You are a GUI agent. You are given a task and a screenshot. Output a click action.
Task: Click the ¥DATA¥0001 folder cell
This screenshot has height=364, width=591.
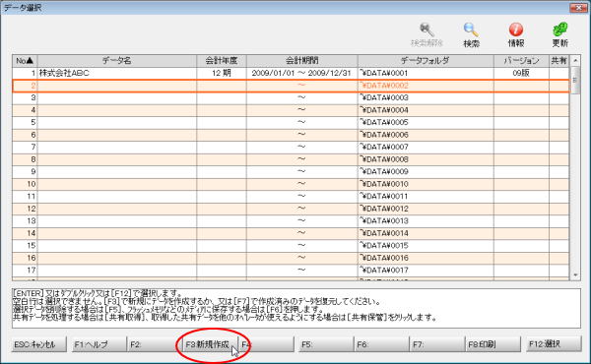coord(426,73)
